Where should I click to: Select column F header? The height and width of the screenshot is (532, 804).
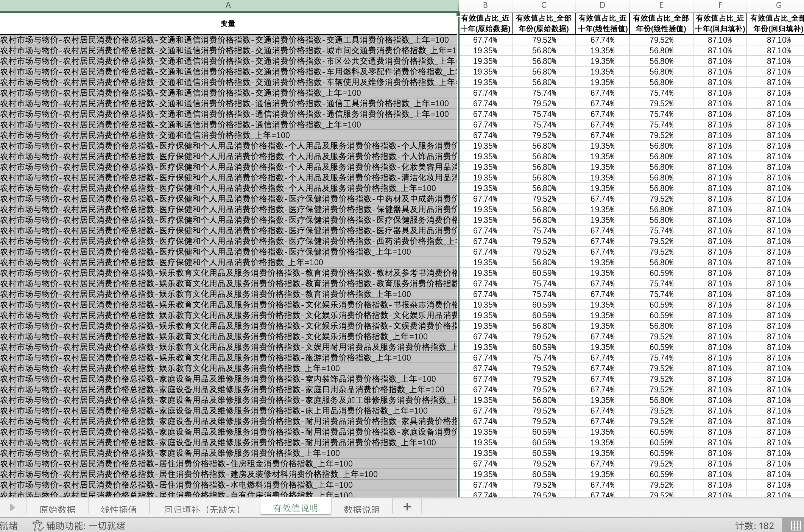coord(720,5)
